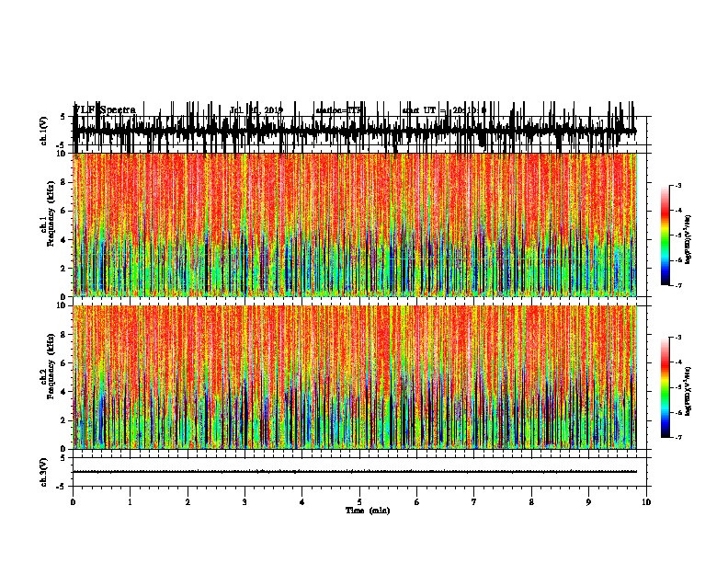Click time axis tick label '7'
Image resolution: width=728 pixels, height=563 pixels.
(x=474, y=502)
